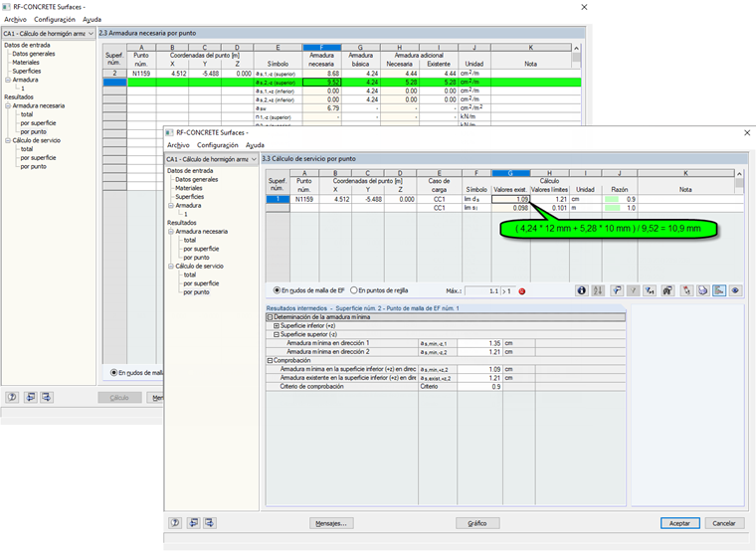756x551 pixels.
Task: Click the sort values icon in results toolbar
Action: pyautogui.click(x=598, y=290)
